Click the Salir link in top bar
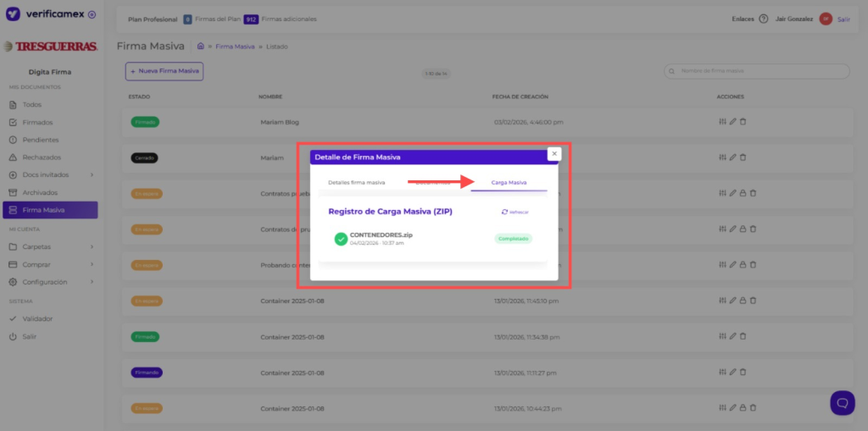 pos(843,19)
